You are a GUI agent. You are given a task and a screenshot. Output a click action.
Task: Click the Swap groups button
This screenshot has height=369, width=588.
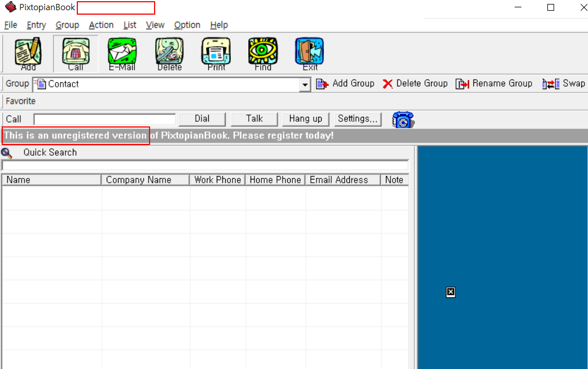pos(564,84)
